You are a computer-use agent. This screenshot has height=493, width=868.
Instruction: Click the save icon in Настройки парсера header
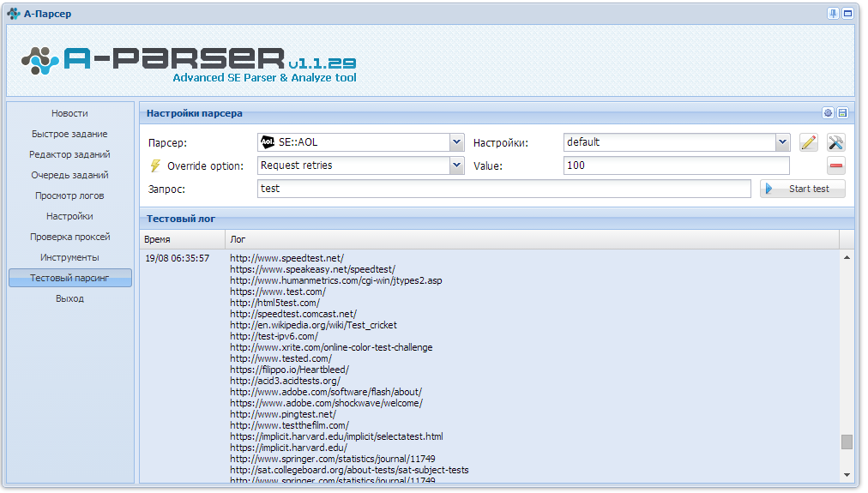[x=842, y=113]
